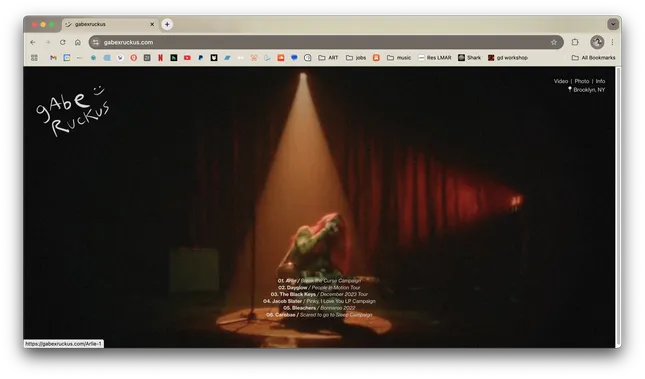The height and width of the screenshot is (379, 645).
Task: Open 04. Jacob Slater Pinky, I Love You LP
Action: tap(319, 301)
